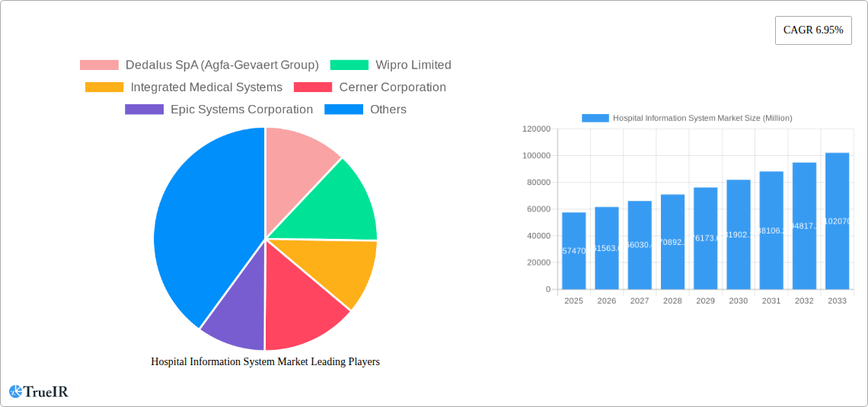This screenshot has height=407, width=868.
Task: Click the 2027 bar
Action: pos(640,245)
